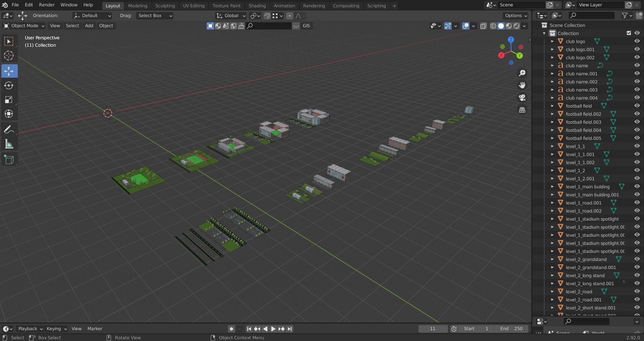
Task: Open the Scripting workspace tab
Action: click(377, 6)
